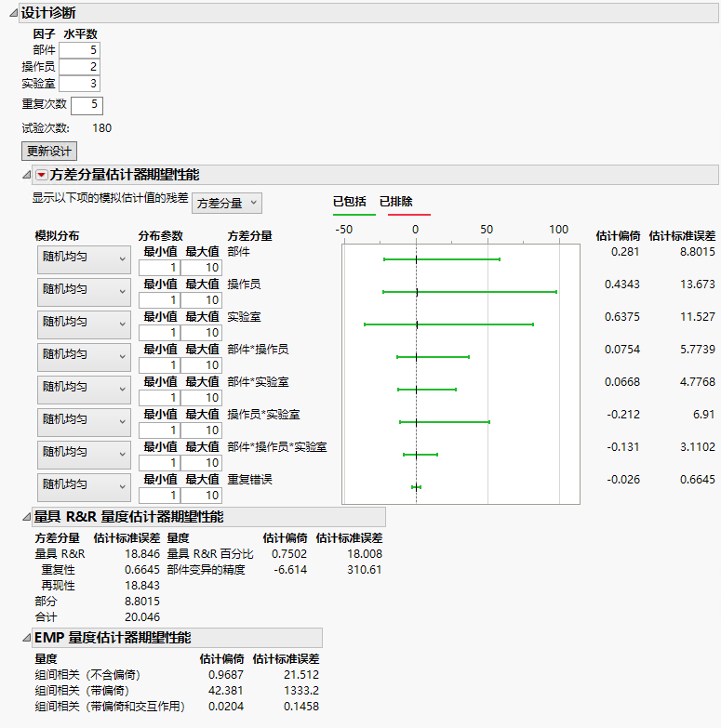Edit 最大值 field for 操作员*实验室
Screen dimensions: 721x728
[x=201, y=430]
